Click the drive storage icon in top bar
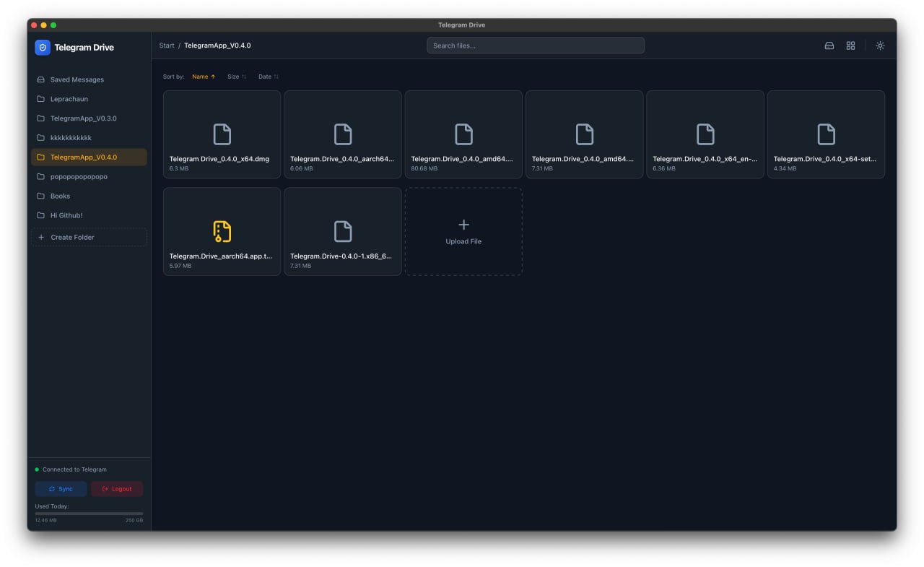 (x=829, y=46)
